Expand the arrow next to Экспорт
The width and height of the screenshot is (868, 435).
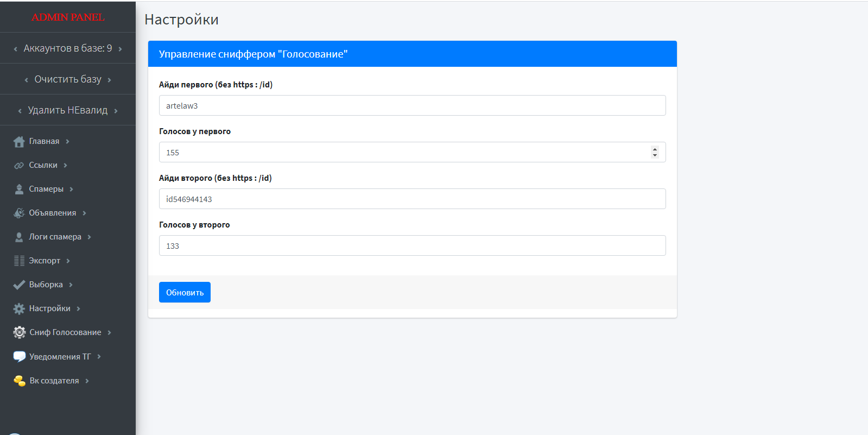pyautogui.click(x=68, y=261)
